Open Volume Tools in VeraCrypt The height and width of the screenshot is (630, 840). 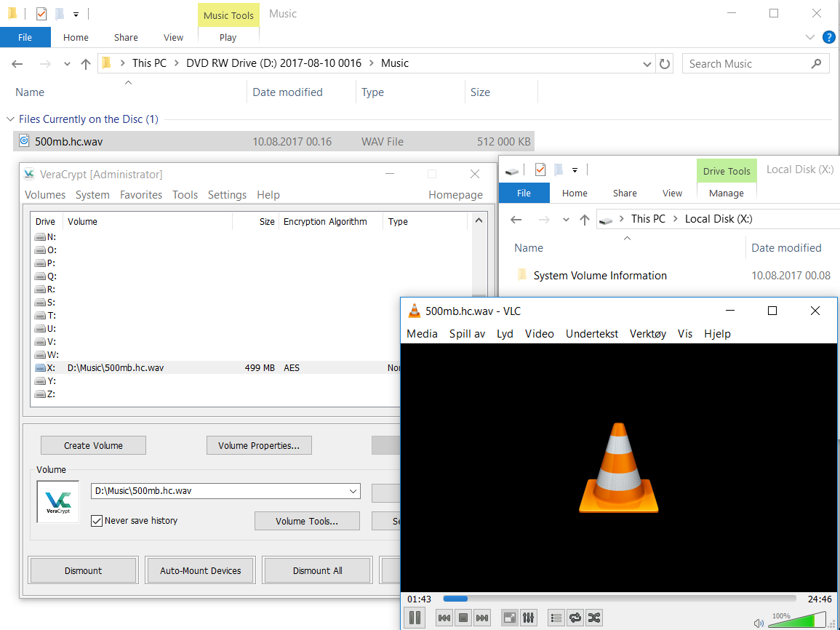click(307, 521)
